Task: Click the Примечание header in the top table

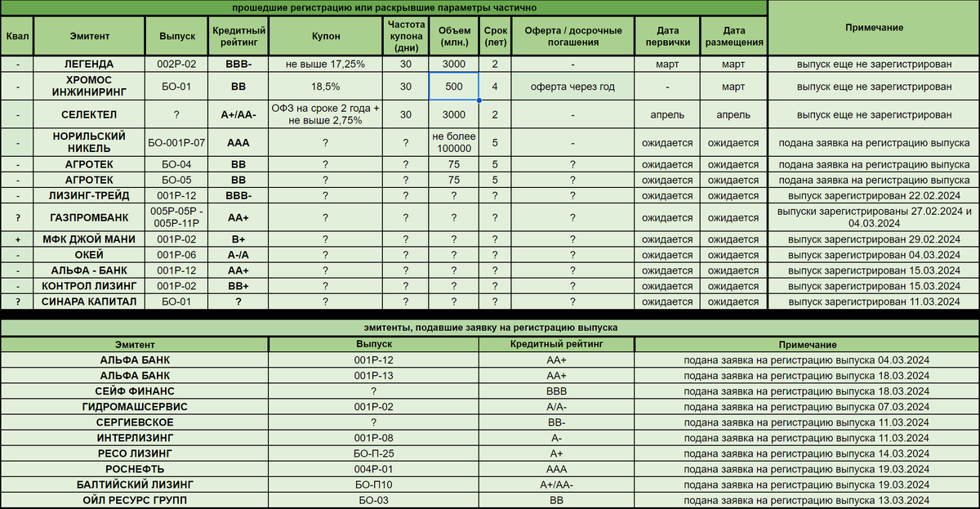Action: point(874,28)
